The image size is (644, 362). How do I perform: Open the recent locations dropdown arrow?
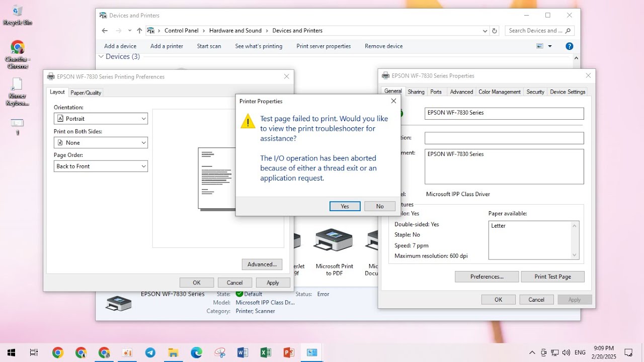[130, 31]
